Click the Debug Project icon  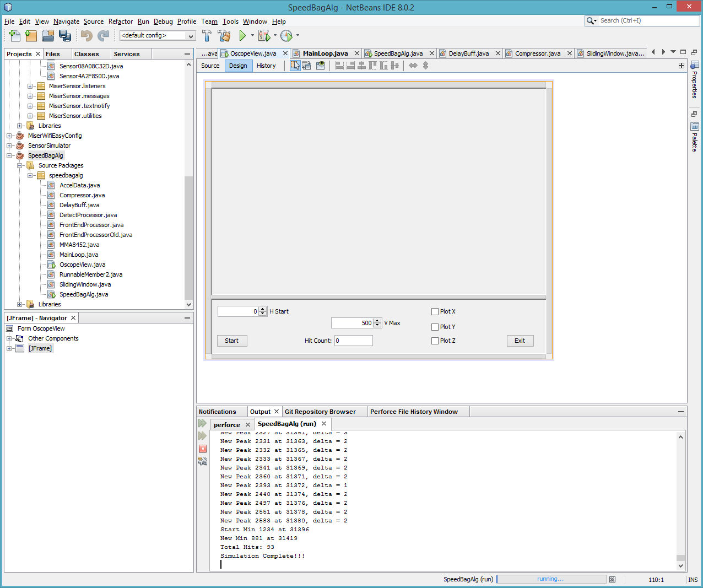[264, 36]
